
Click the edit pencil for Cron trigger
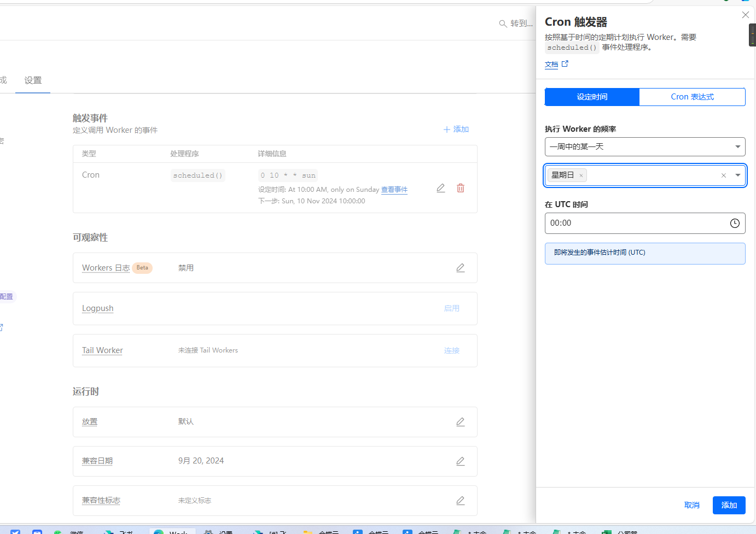pyautogui.click(x=441, y=188)
